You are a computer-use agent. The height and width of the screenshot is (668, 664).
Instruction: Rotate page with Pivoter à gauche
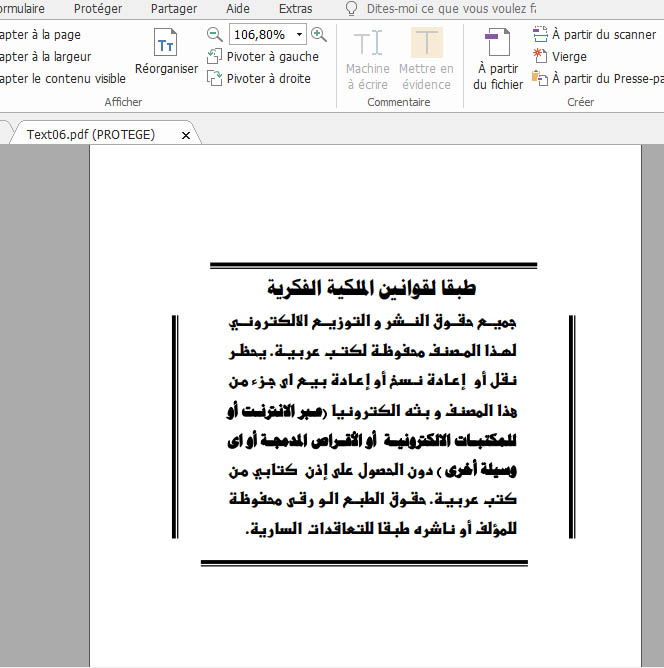coord(263,56)
